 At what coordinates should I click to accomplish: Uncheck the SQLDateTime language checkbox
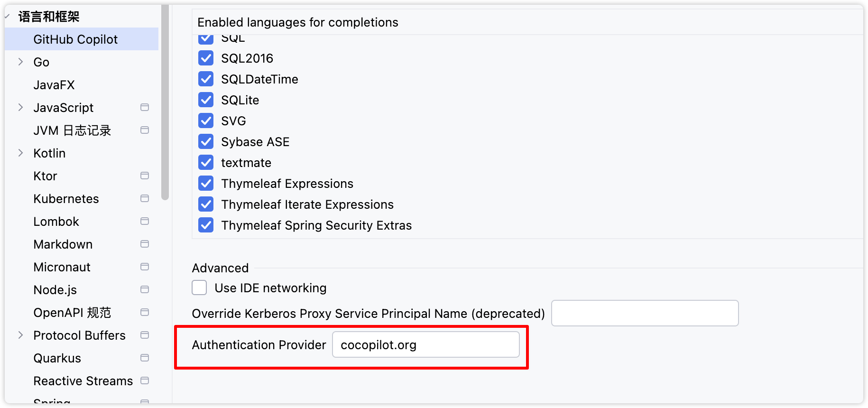206,79
